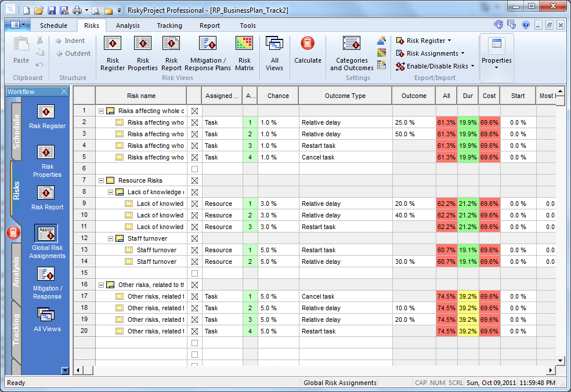Switch to the Analysis ribbon tab
Screen dimensions: 571x392
click(x=128, y=25)
